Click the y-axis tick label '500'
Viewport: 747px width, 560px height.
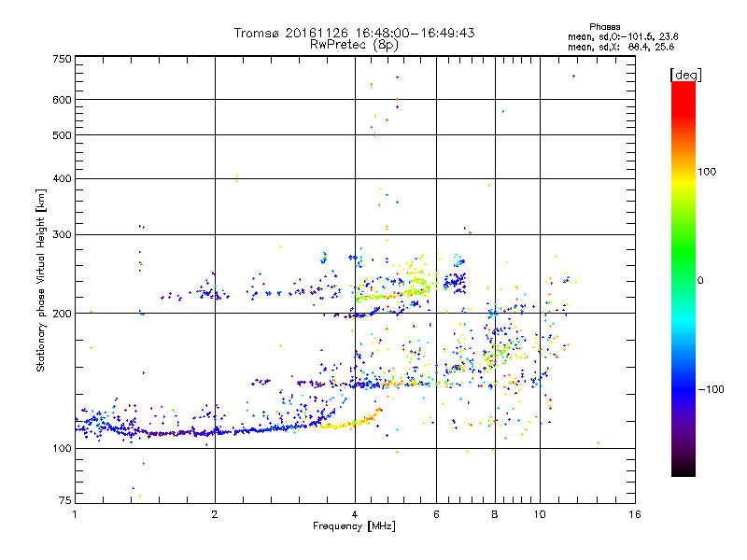coord(62,135)
